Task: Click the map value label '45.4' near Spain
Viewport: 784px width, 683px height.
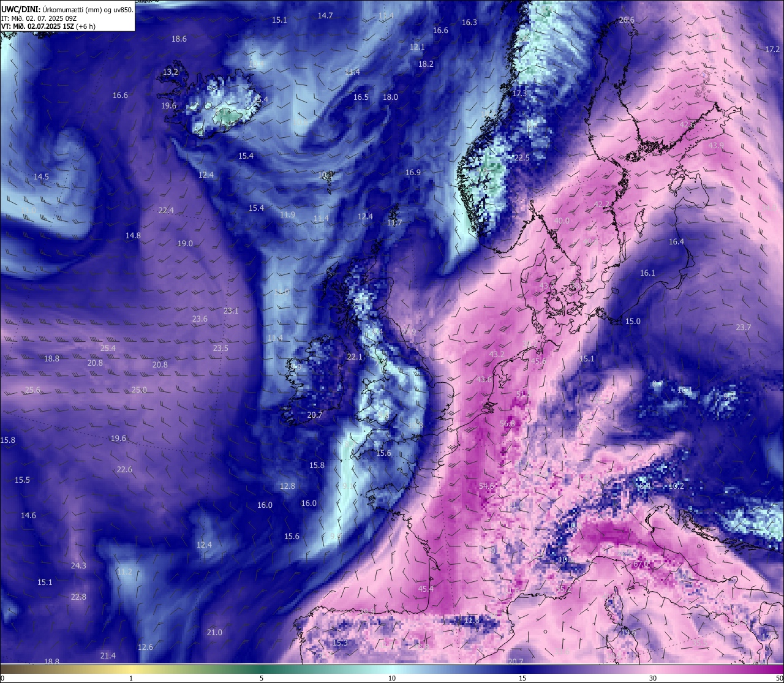Action: click(426, 589)
